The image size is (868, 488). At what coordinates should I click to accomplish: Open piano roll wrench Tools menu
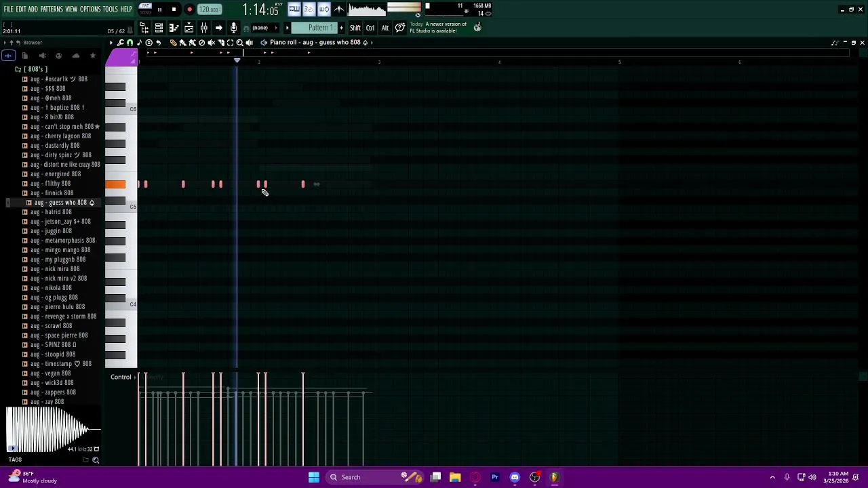[x=120, y=42]
